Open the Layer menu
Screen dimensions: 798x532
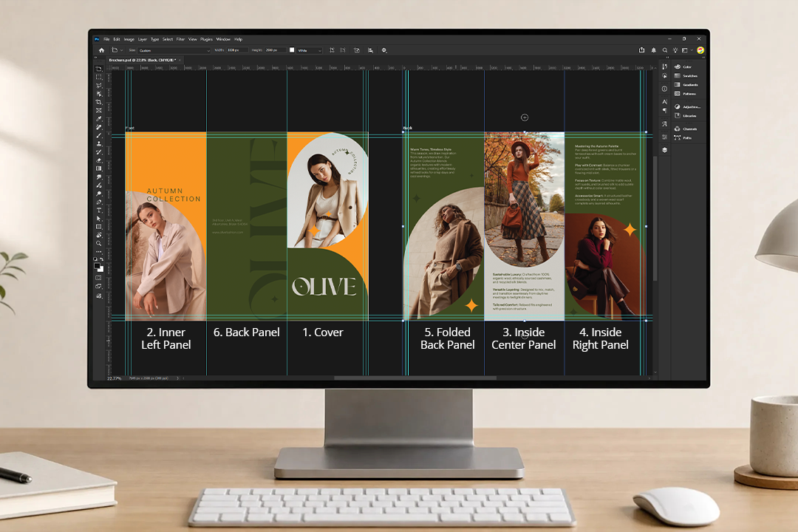tap(143, 39)
